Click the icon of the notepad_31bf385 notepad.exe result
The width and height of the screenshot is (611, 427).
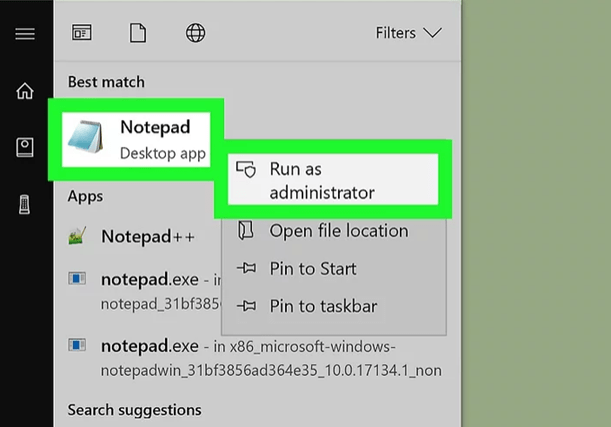tap(77, 279)
